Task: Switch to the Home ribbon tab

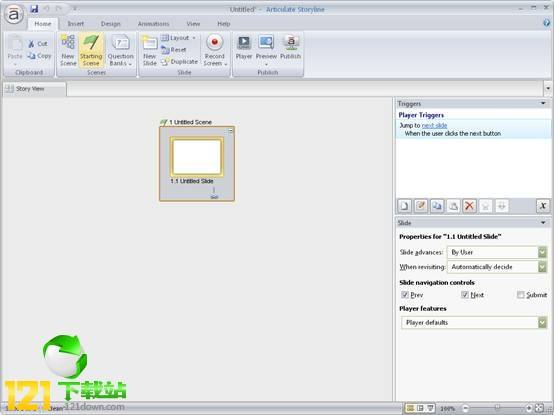Action: (43, 24)
